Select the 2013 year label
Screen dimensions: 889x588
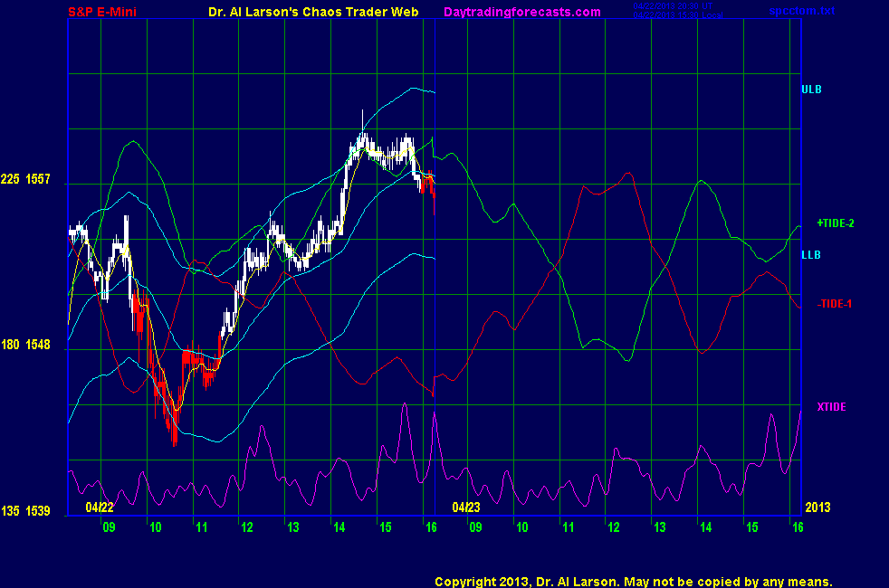coord(817,507)
